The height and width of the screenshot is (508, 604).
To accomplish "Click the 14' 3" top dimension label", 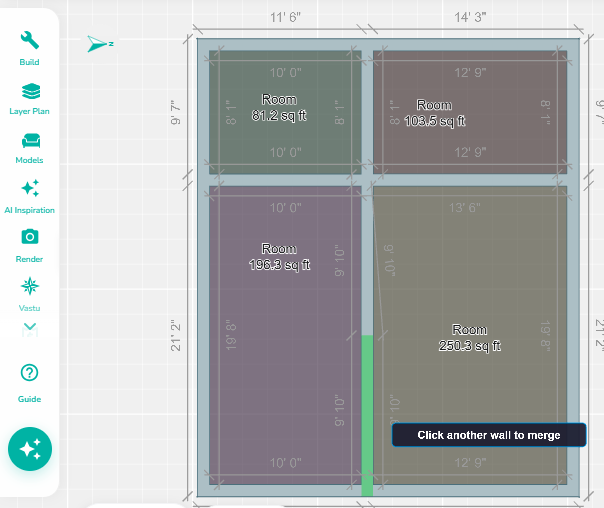I will pyautogui.click(x=470, y=17).
